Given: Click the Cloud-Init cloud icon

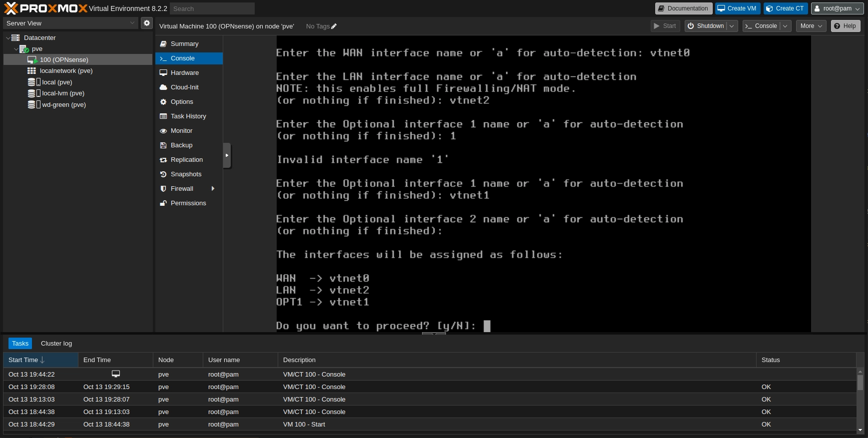Looking at the screenshot, I should pyautogui.click(x=163, y=87).
